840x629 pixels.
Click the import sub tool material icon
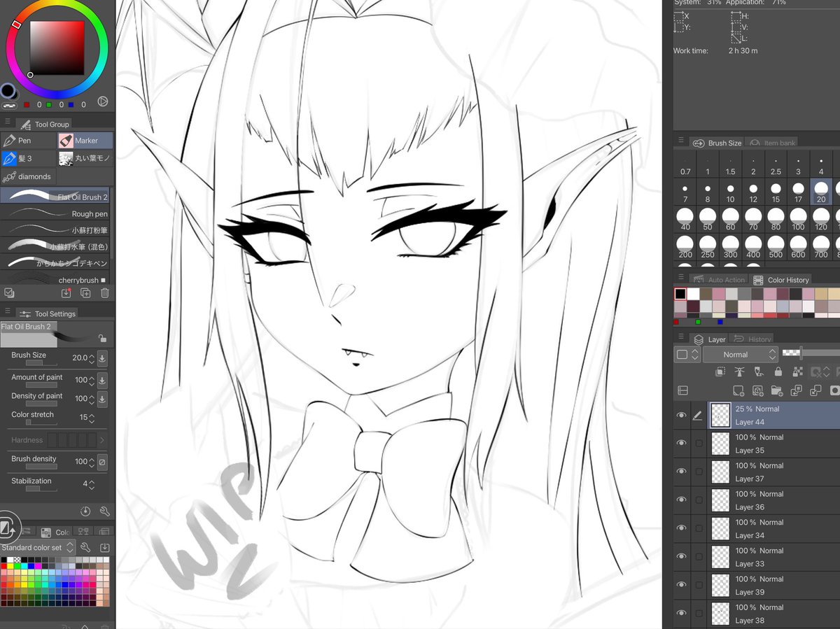[x=66, y=293]
